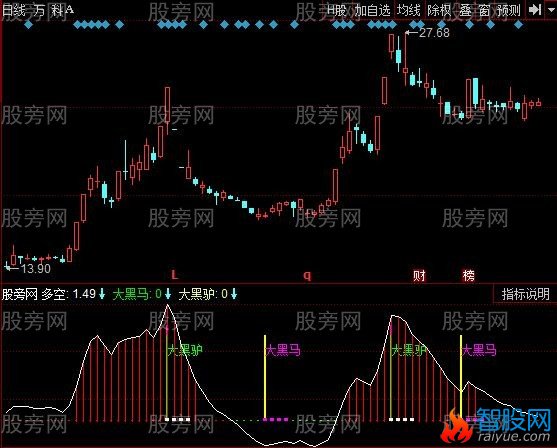Click the 窗 window button
The height and width of the screenshot is (448, 557).
click(x=484, y=10)
